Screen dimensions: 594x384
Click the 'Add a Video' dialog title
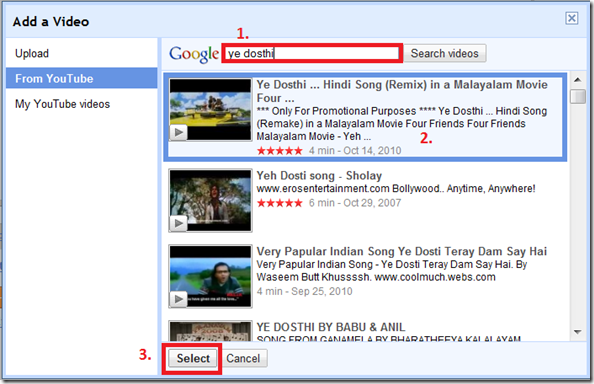(51, 22)
